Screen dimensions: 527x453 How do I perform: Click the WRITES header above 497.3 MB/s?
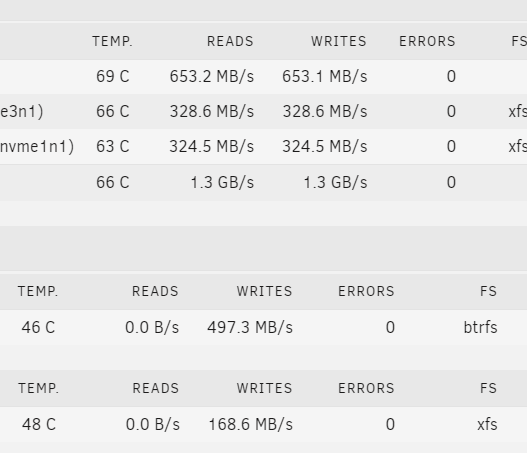(x=264, y=291)
